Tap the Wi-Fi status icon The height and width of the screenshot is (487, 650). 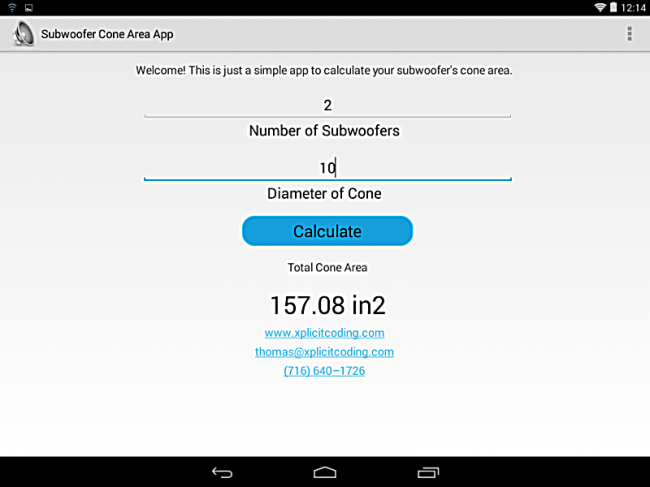click(600, 7)
